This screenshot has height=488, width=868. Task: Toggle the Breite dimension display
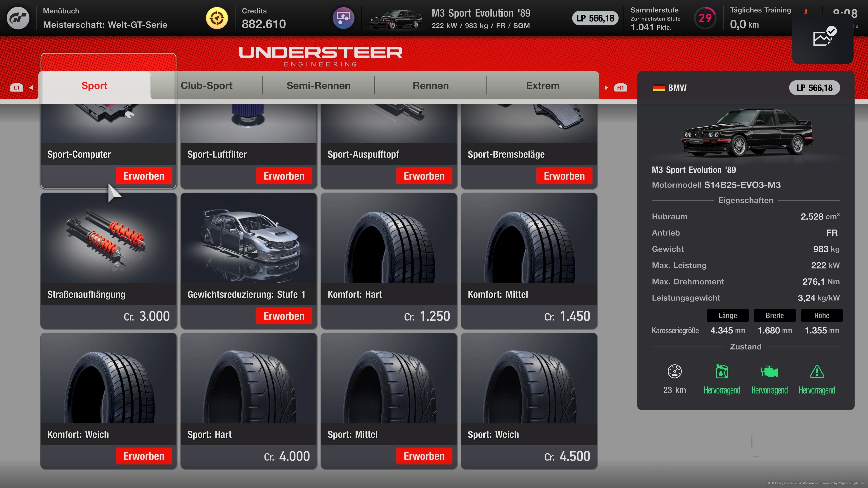pos(775,316)
